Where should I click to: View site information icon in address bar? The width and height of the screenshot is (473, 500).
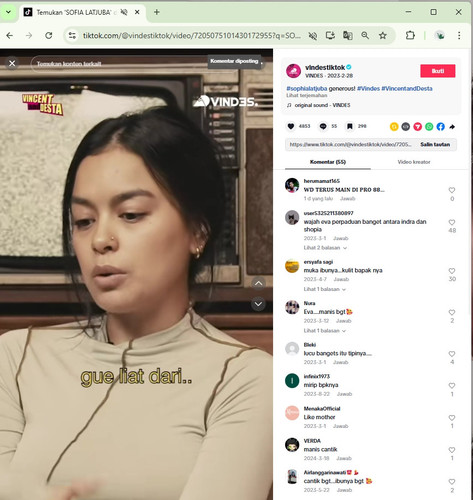pyautogui.click(x=72, y=36)
